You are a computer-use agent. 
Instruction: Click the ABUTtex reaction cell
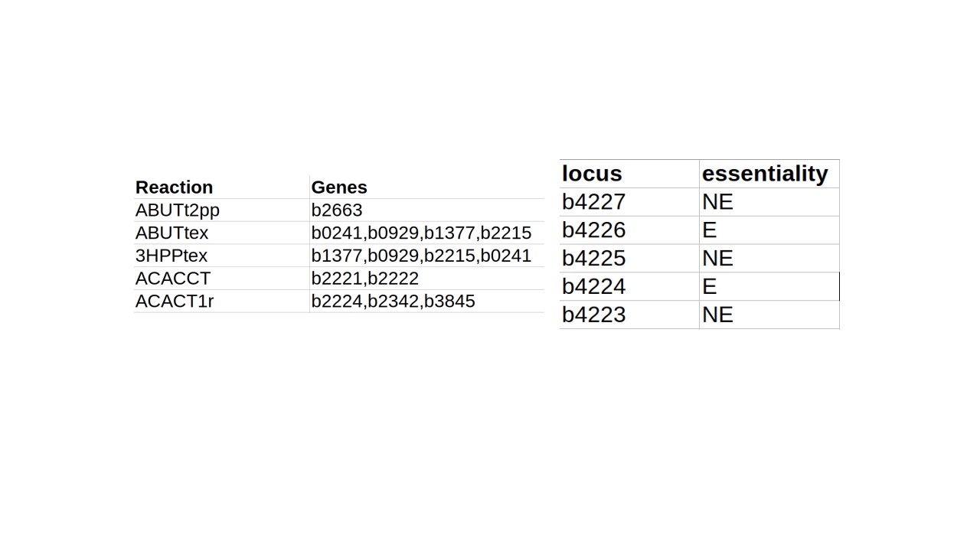[172, 233]
